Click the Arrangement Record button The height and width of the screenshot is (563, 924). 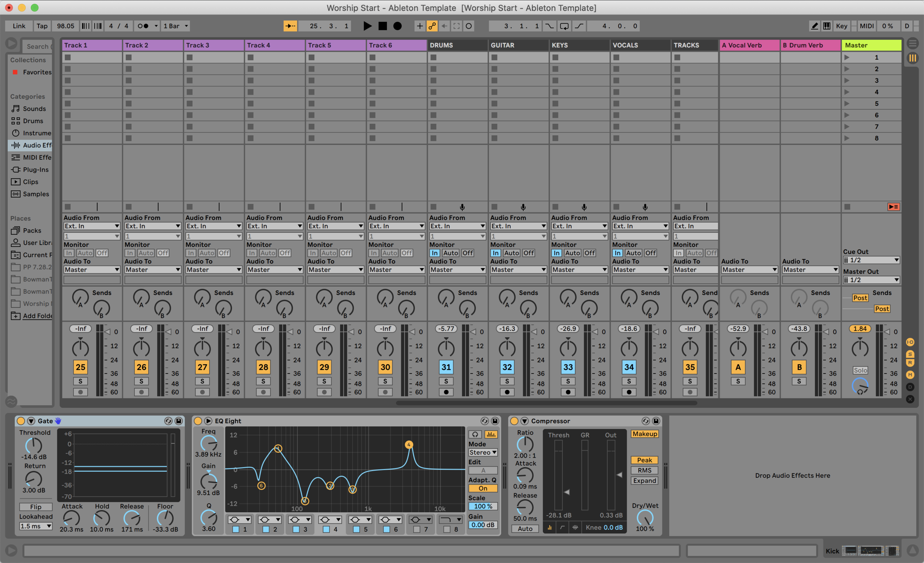click(397, 26)
